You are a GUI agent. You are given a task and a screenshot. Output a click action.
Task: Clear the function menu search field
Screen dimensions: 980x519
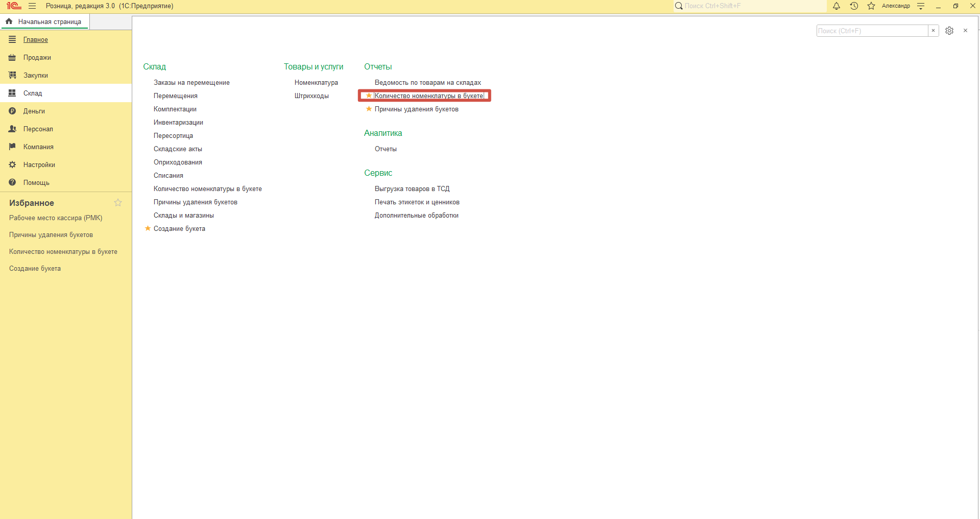point(933,31)
